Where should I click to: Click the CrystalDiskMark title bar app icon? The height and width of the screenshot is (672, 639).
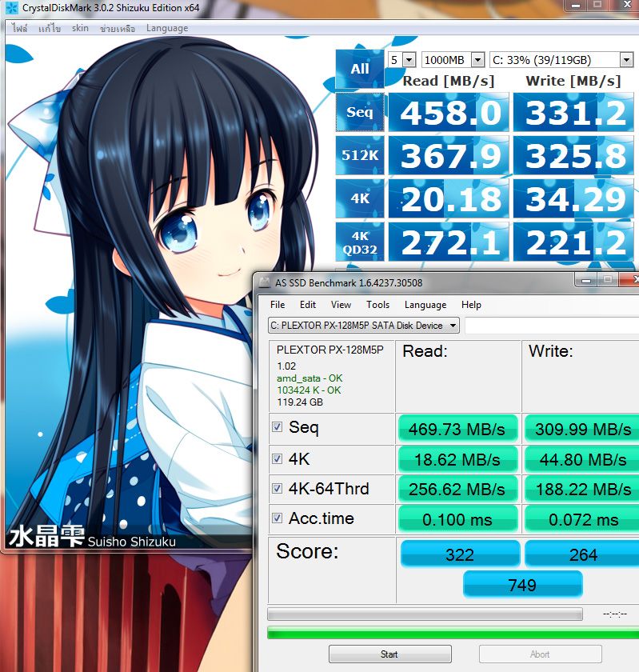[x=10, y=8]
